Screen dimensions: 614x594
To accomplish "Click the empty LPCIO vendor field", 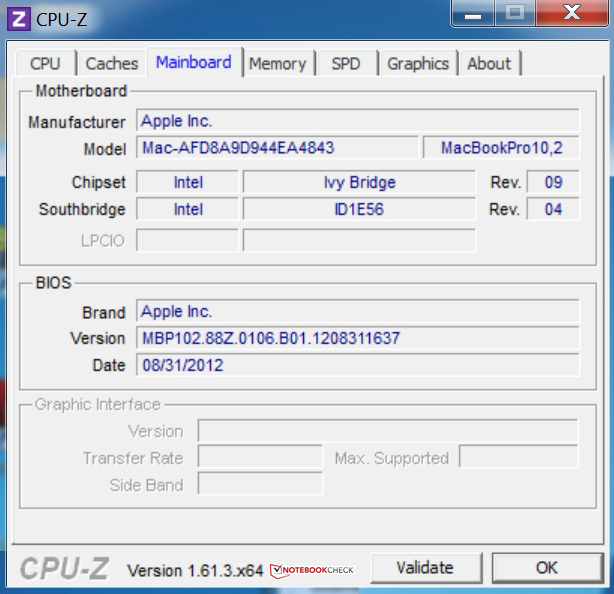I will pyautogui.click(x=187, y=240).
